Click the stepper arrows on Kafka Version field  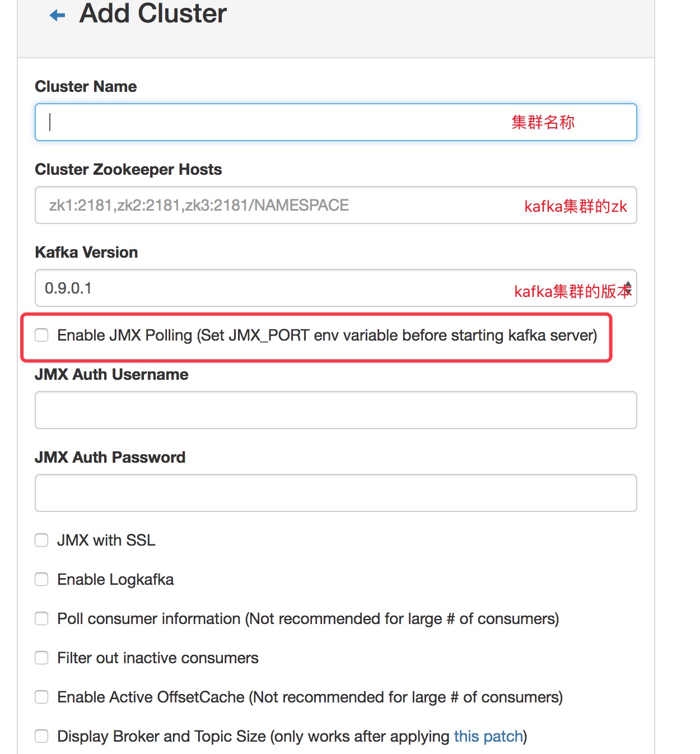(628, 288)
